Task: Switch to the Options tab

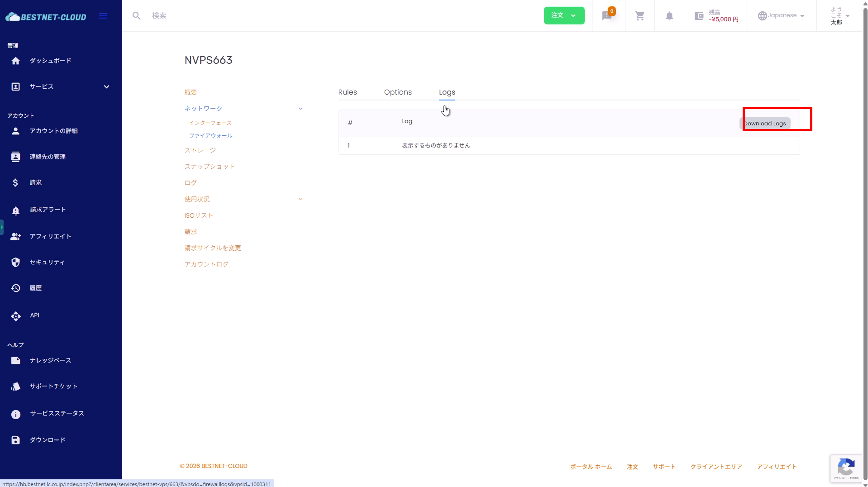Action: click(x=397, y=92)
